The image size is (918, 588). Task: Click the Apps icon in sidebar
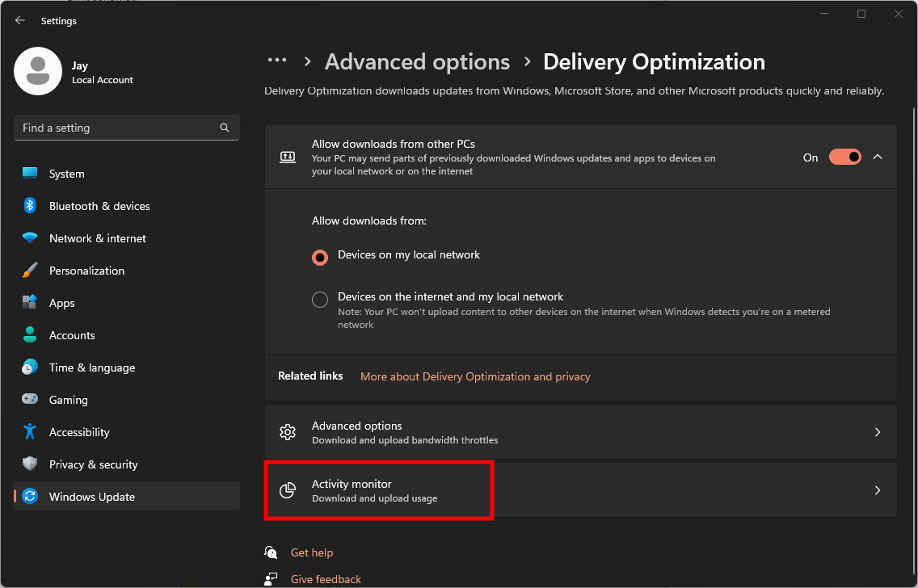coord(30,303)
